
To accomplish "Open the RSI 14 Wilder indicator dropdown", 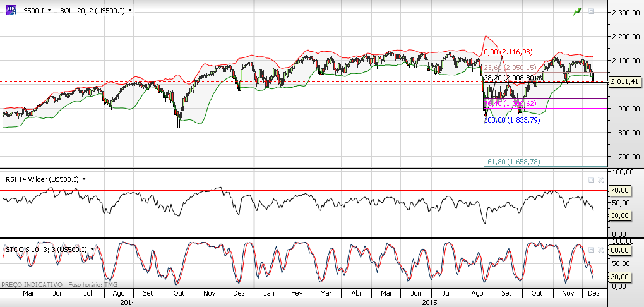I will pyautogui.click(x=84, y=179).
